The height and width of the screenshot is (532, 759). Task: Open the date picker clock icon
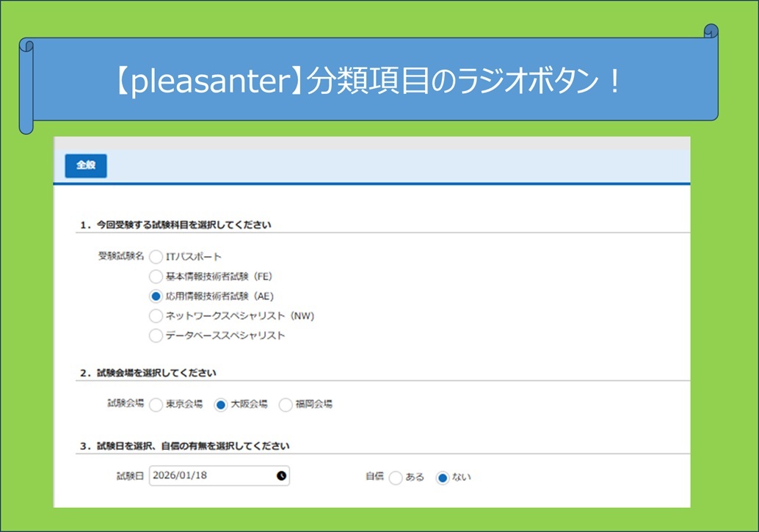[281, 475]
